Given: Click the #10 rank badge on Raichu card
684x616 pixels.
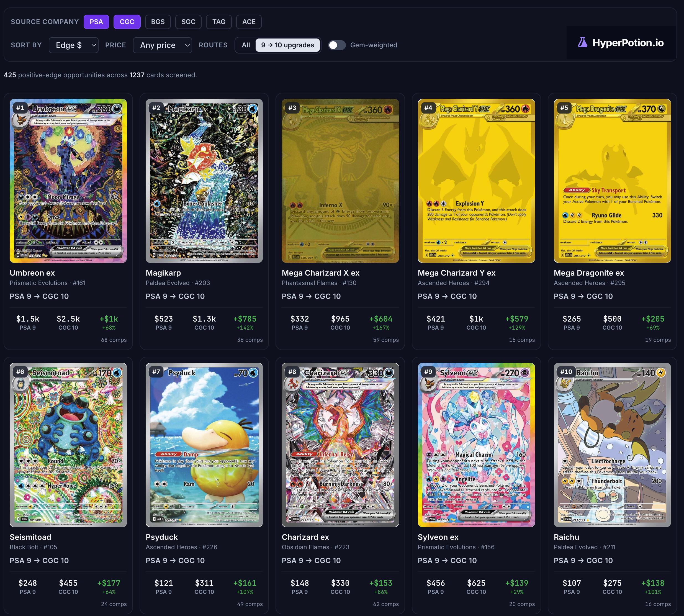Looking at the screenshot, I should pos(566,372).
